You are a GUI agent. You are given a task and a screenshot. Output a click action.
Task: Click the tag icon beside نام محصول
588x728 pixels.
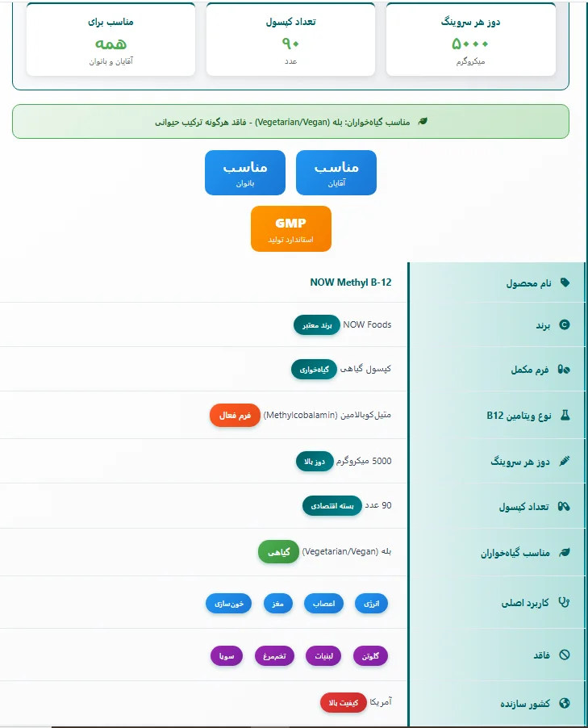pyautogui.click(x=565, y=282)
